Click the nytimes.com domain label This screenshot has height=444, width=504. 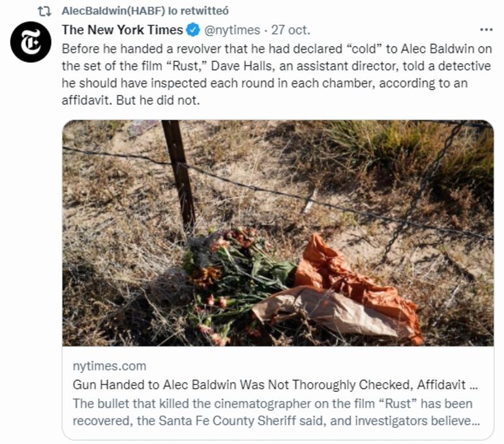tap(110, 366)
